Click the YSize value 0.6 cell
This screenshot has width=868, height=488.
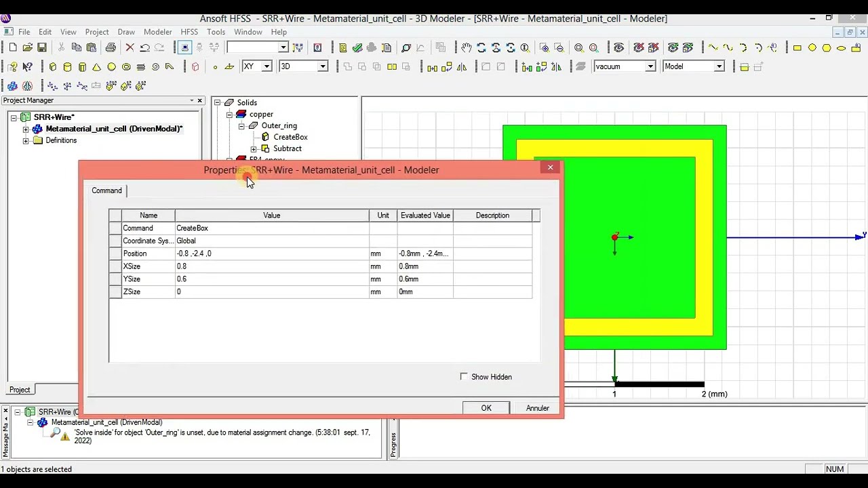[272, 279]
